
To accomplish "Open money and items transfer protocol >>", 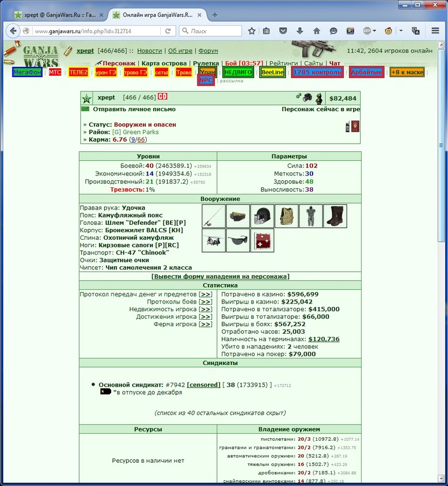I will pyautogui.click(x=206, y=294).
